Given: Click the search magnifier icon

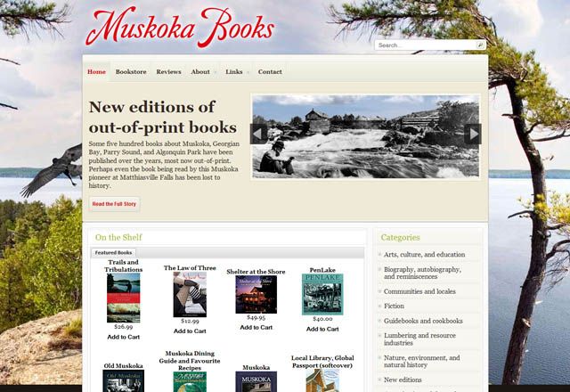Looking at the screenshot, I should (x=480, y=45).
